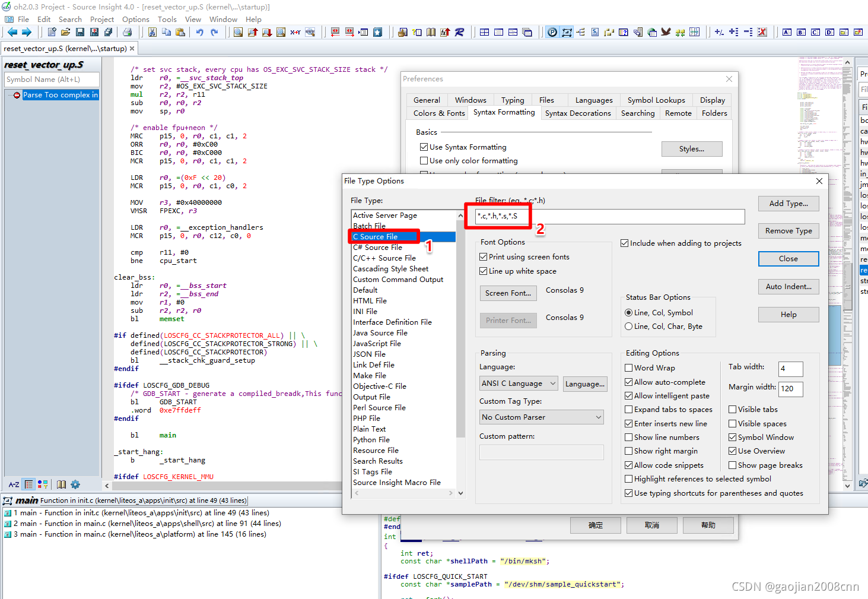Enable the Show line numbers checkbox
The width and height of the screenshot is (868, 599).
(629, 437)
